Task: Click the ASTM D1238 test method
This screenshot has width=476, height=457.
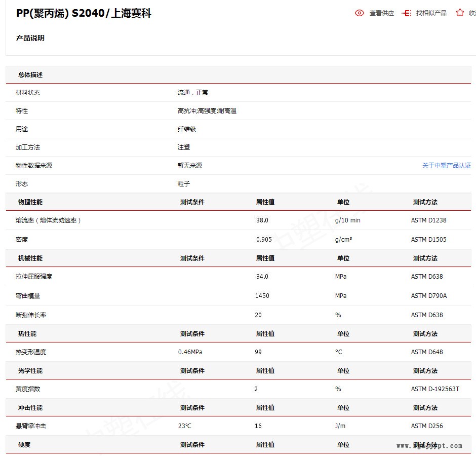Action: coord(428,220)
